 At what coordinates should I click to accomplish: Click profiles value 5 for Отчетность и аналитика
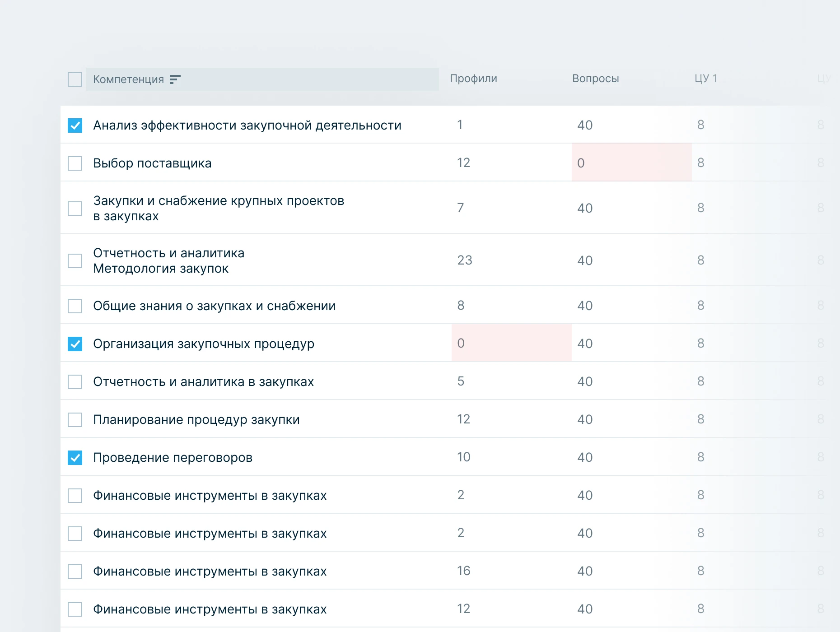click(x=461, y=381)
